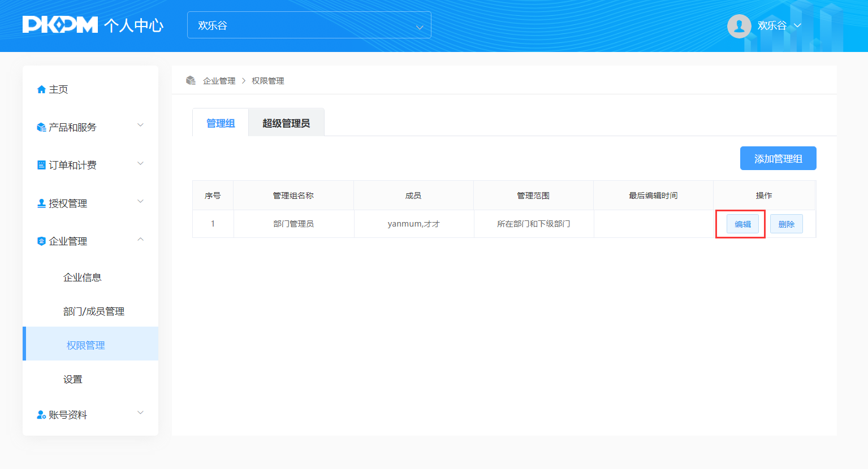The height and width of the screenshot is (469, 868).
Task: Click the 账号资料 user icon
Action: coord(41,415)
